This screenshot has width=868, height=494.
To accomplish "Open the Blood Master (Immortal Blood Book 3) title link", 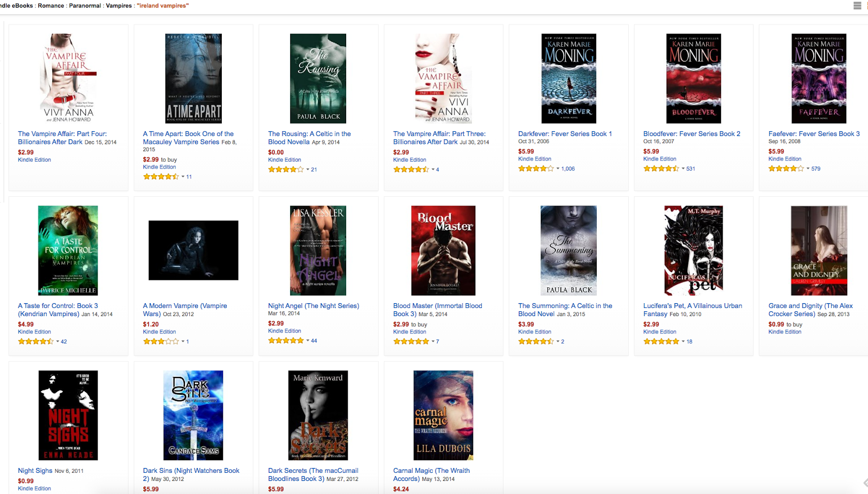I will pyautogui.click(x=437, y=310).
